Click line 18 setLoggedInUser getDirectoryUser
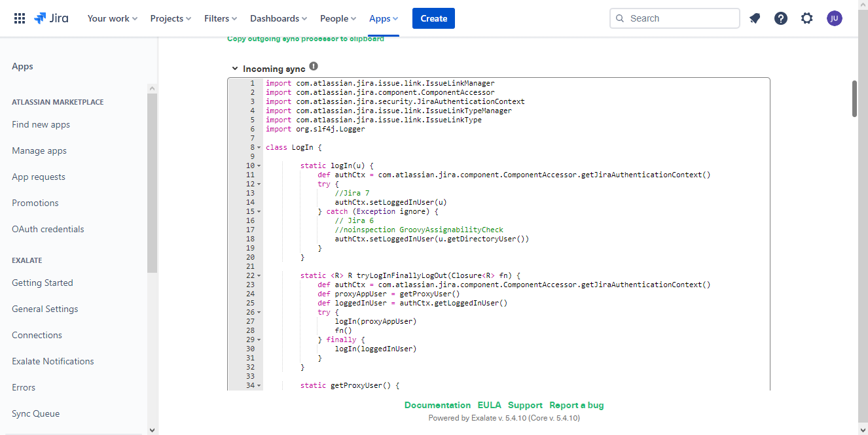 pyautogui.click(x=432, y=239)
